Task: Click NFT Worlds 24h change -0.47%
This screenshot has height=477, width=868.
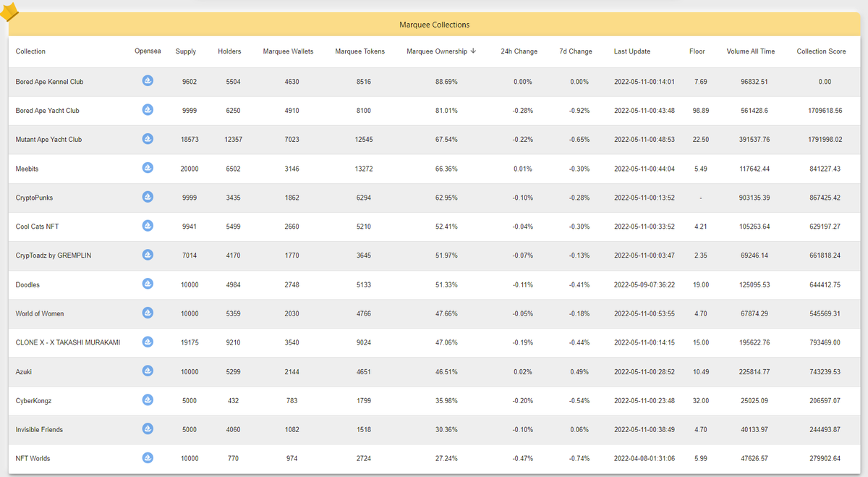Action: [523, 458]
